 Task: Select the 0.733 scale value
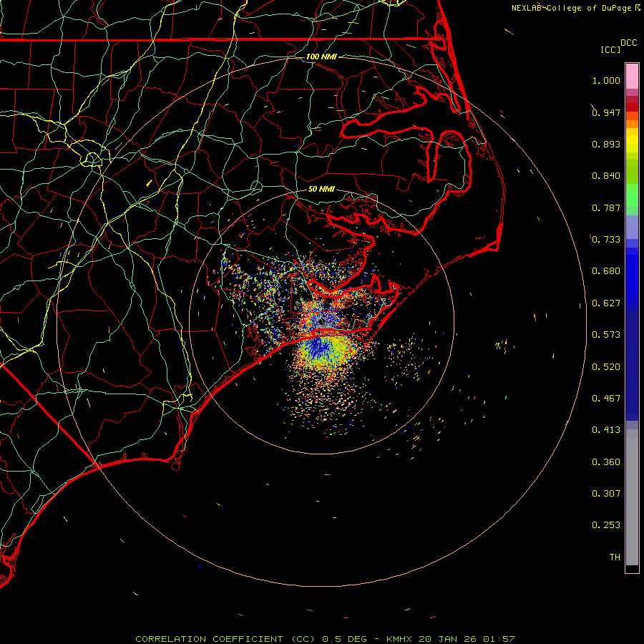pyautogui.click(x=606, y=240)
